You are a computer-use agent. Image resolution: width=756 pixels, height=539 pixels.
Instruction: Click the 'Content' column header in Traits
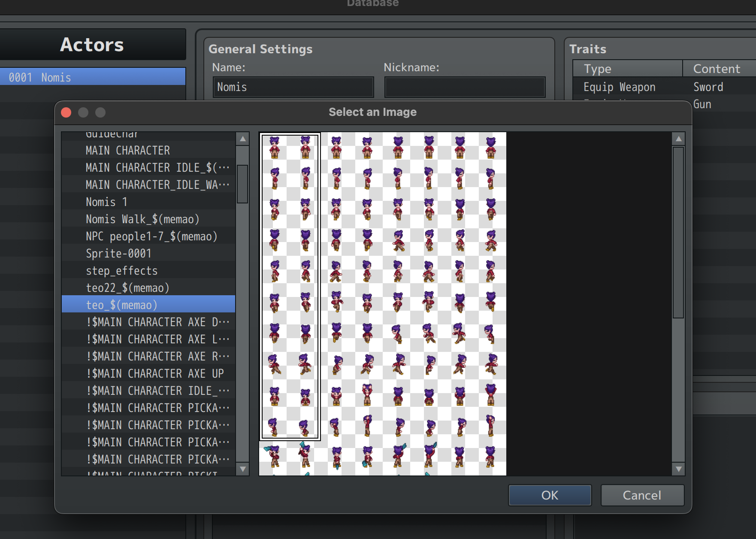tap(720, 69)
